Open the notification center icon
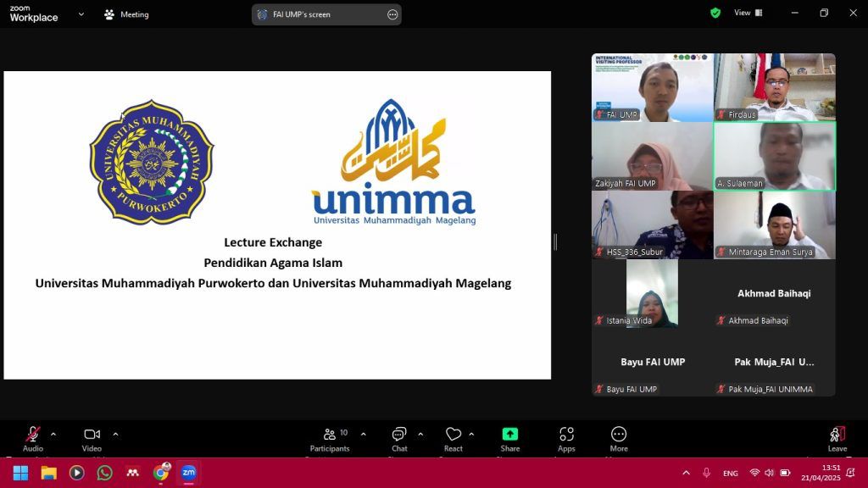868x488 pixels. click(851, 473)
